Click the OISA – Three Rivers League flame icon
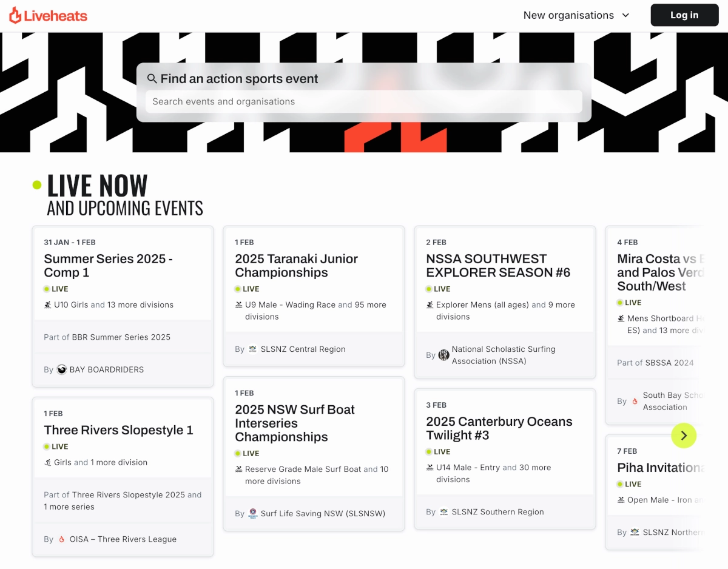This screenshot has height=569, width=728. click(x=61, y=539)
